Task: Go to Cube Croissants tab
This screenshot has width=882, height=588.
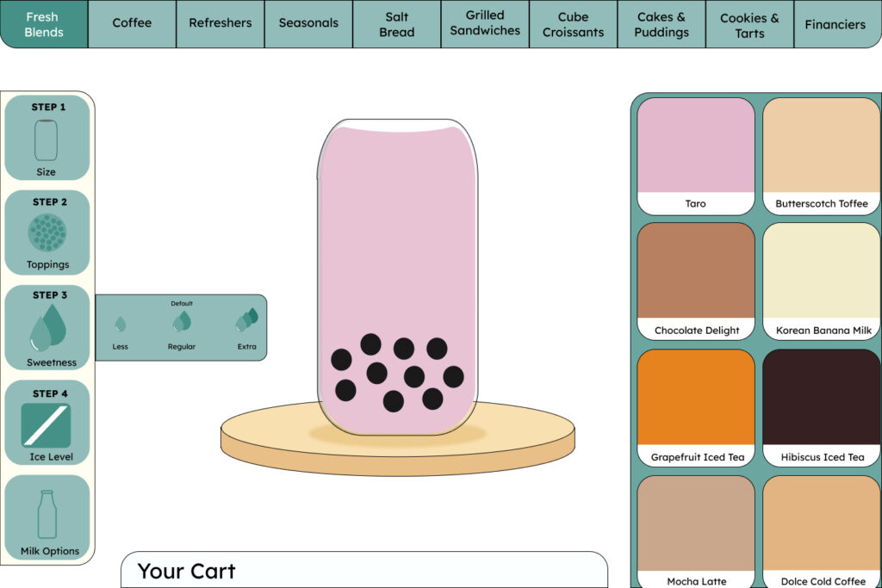Action: coord(573,23)
